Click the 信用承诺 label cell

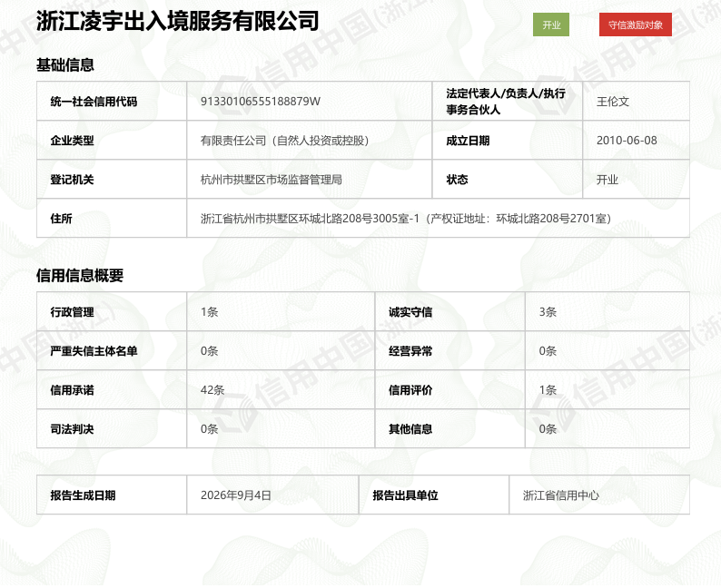pyautogui.click(x=112, y=389)
